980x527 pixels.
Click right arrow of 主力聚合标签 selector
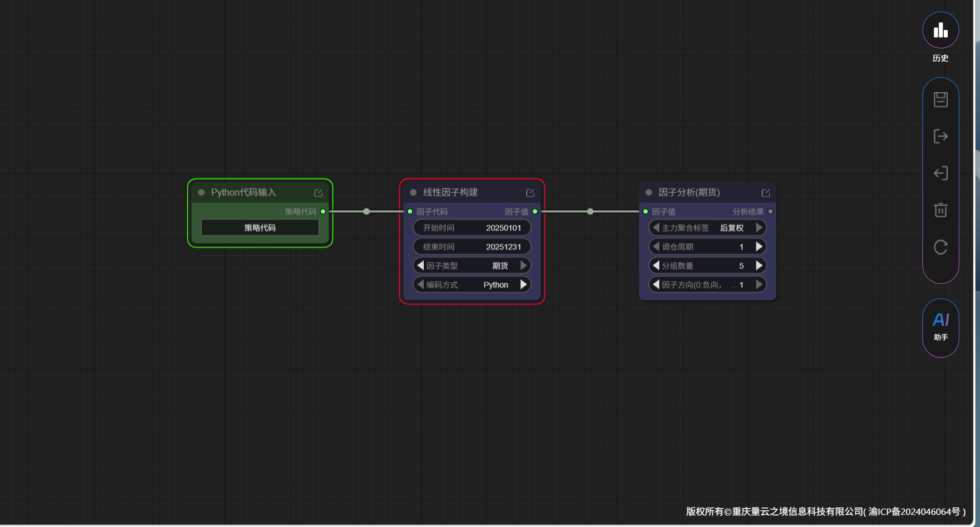pyautogui.click(x=759, y=228)
